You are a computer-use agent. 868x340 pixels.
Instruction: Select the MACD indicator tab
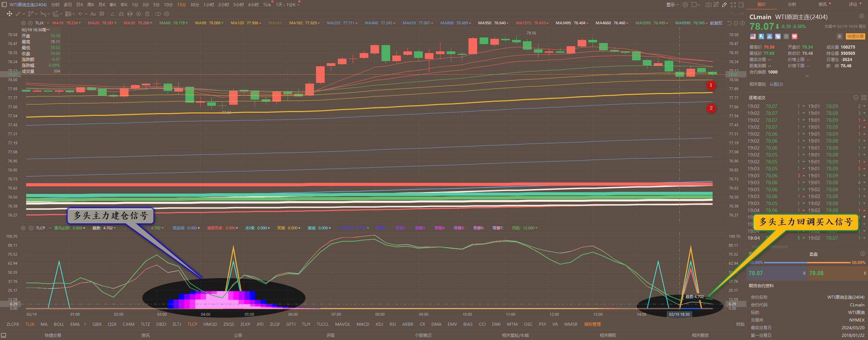pos(363,324)
